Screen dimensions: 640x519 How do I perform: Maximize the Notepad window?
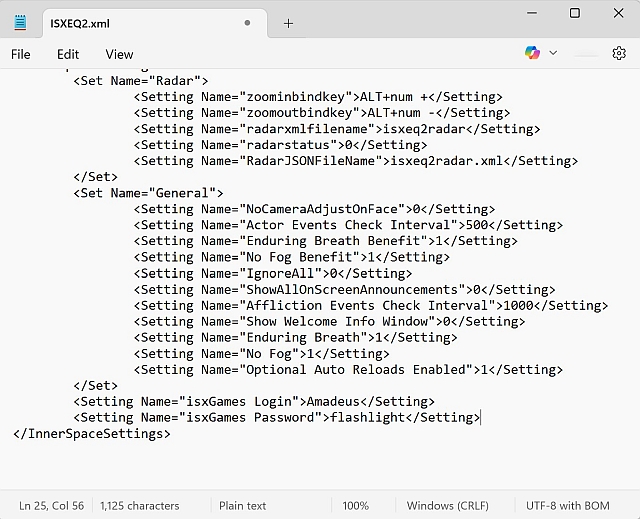pos(575,13)
